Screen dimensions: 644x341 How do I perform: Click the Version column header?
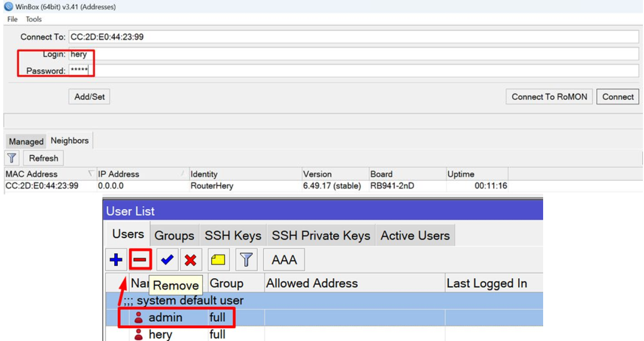click(334, 174)
